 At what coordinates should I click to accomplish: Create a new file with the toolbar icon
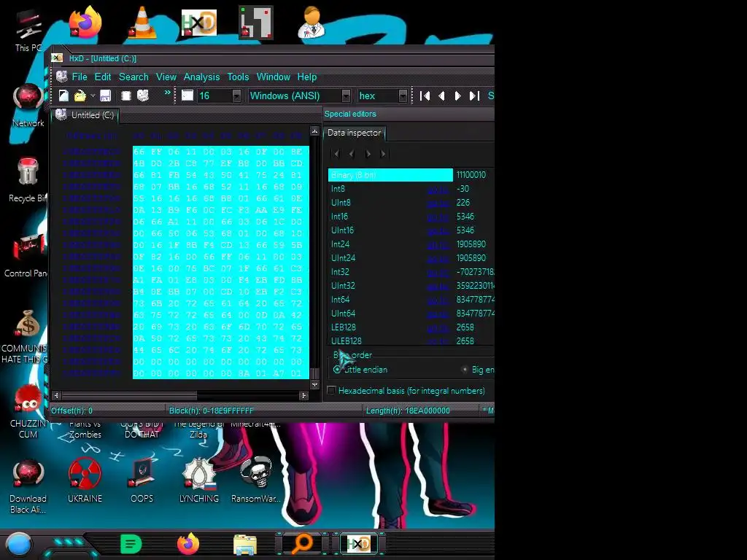tap(63, 96)
